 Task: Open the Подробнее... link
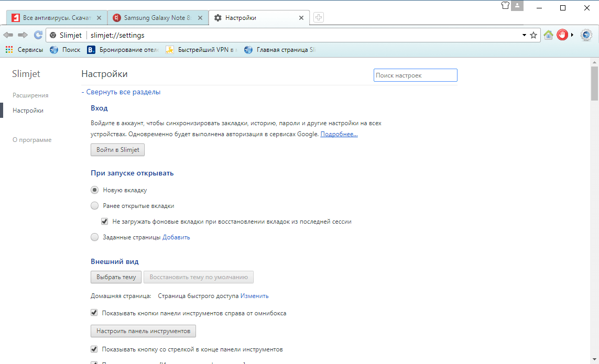tap(339, 134)
